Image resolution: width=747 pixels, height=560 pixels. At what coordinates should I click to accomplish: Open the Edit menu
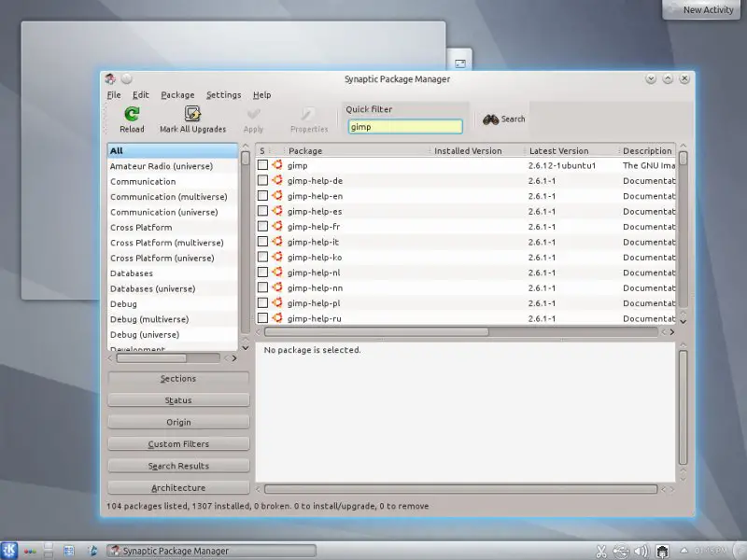(x=141, y=95)
